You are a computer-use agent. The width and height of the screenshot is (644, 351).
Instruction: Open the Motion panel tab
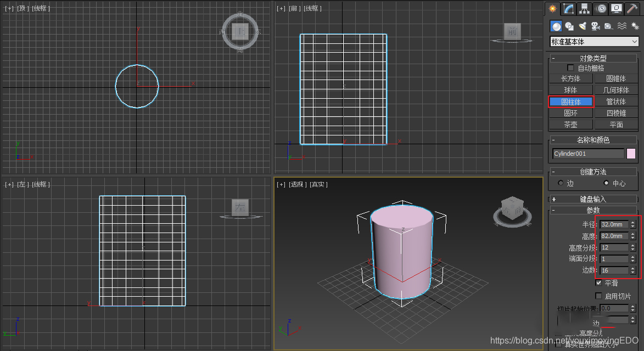(x=601, y=9)
